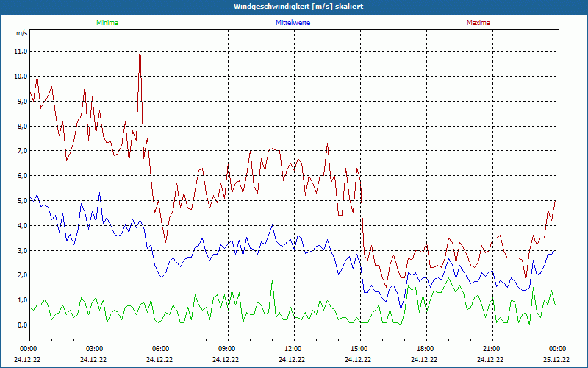Click the '15:00' time axis label
This screenshot has height=368, width=588.
click(359, 349)
